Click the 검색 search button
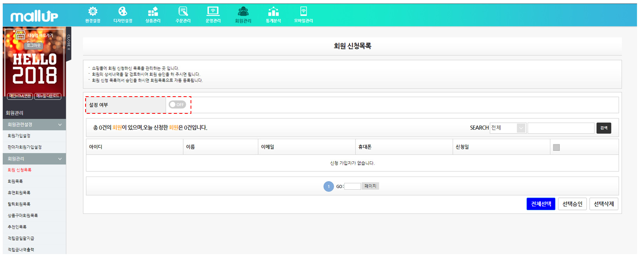644x256 pixels. click(604, 128)
